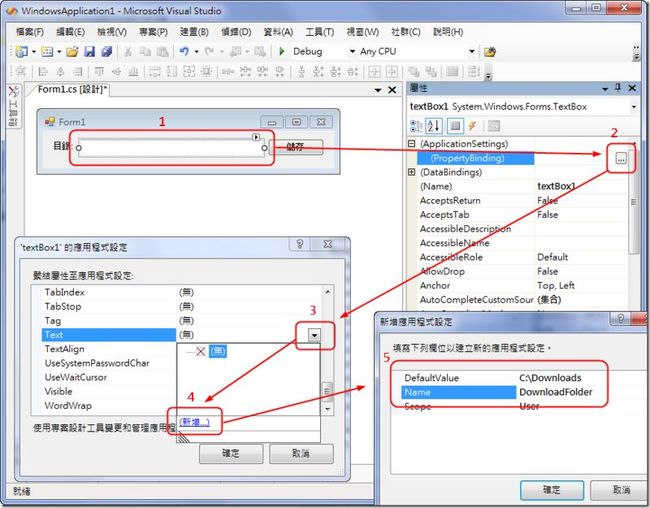The height and width of the screenshot is (508, 650).
Task: Click the Align Rights layout icon
Action: pyautogui.click(x=78, y=72)
